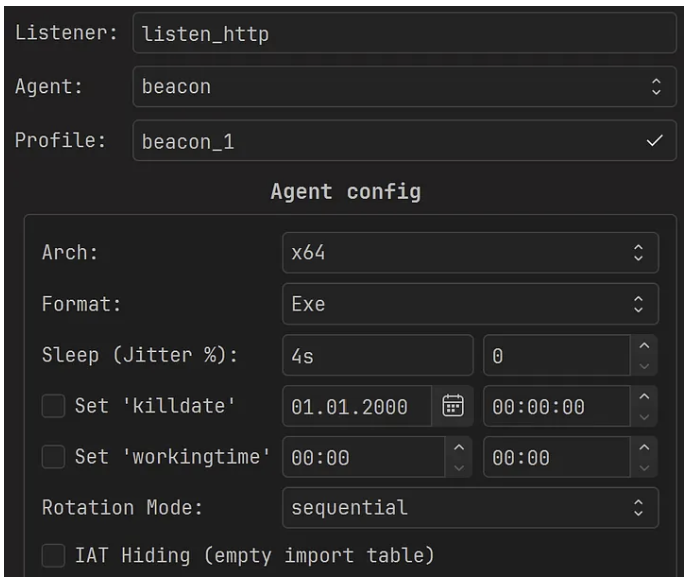The height and width of the screenshot is (579, 685).
Task: Expand Rotation Mode dropdown set to sequential
Action: click(470, 507)
